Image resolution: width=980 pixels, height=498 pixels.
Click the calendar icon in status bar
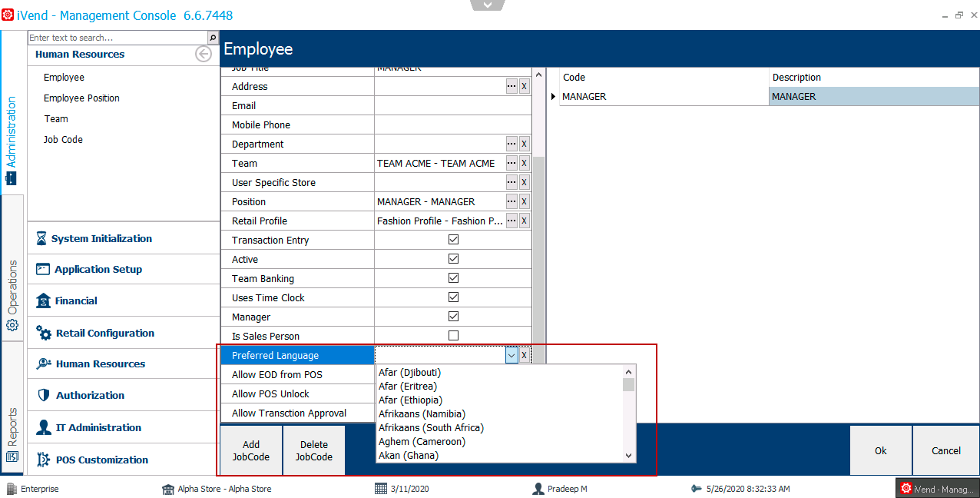[x=381, y=489]
